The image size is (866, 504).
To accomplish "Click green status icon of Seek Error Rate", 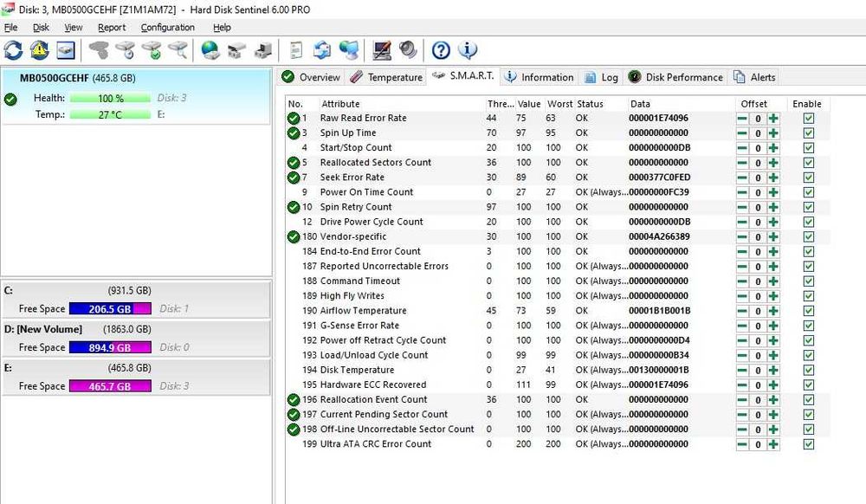I will click(x=294, y=178).
